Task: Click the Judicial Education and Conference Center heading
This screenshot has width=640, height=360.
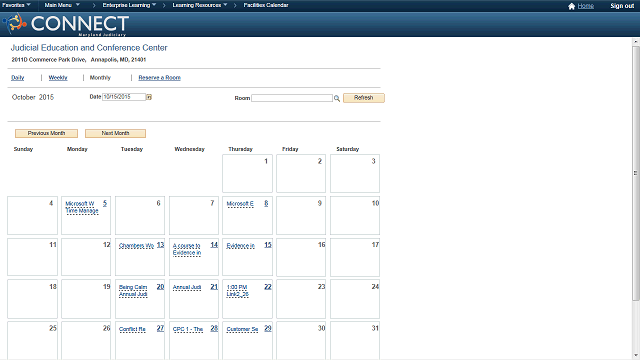Action: 89,48
